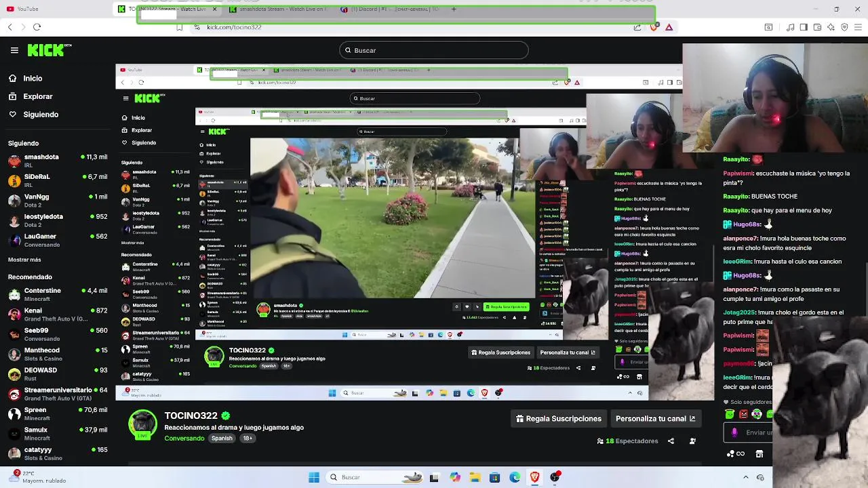The width and height of the screenshot is (868, 488).
Task: Open Brave Rewards triangle icon
Action: click(669, 27)
